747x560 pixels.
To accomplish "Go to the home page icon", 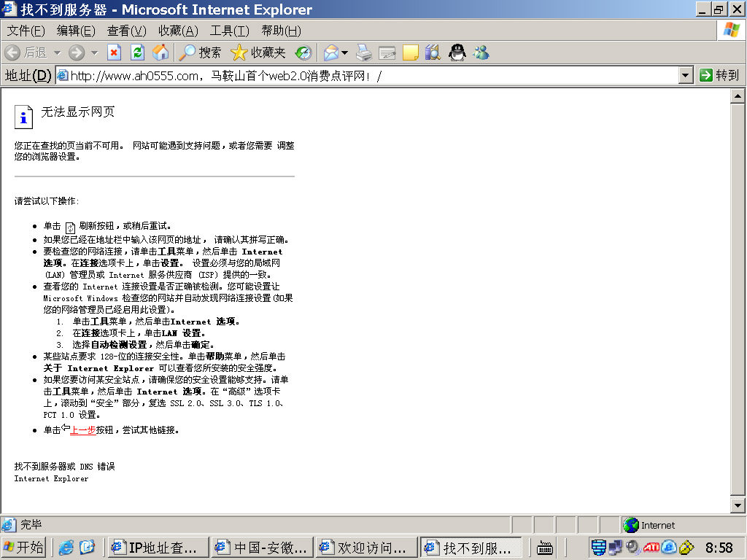I will tap(160, 52).
